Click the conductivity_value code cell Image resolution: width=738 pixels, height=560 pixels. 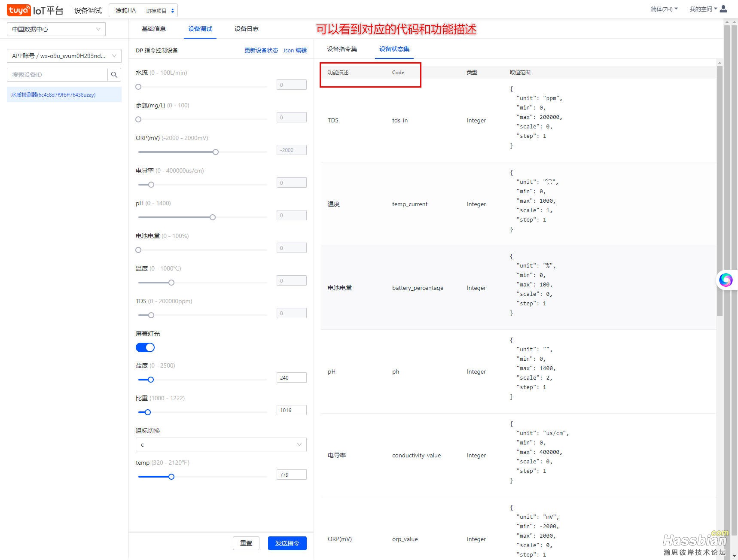click(x=416, y=455)
